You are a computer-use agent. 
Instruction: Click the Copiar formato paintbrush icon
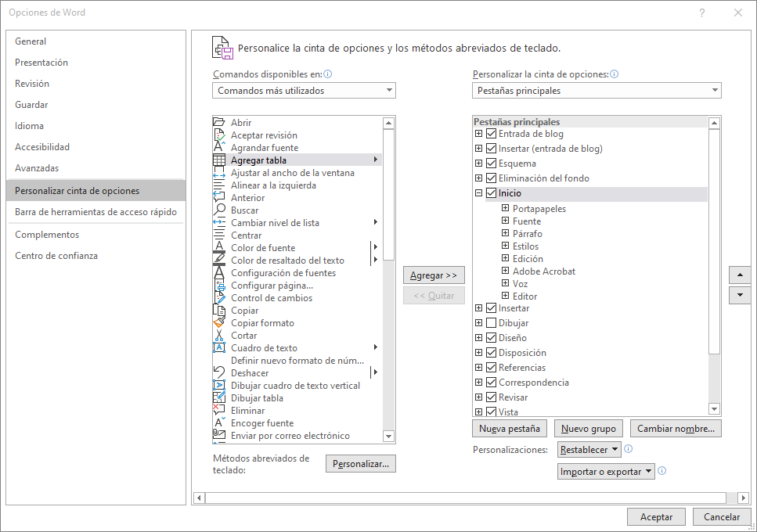(x=220, y=322)
